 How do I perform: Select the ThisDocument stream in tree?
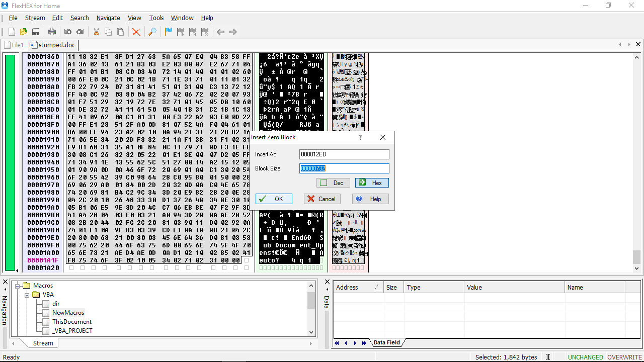(x=71, y=322)
